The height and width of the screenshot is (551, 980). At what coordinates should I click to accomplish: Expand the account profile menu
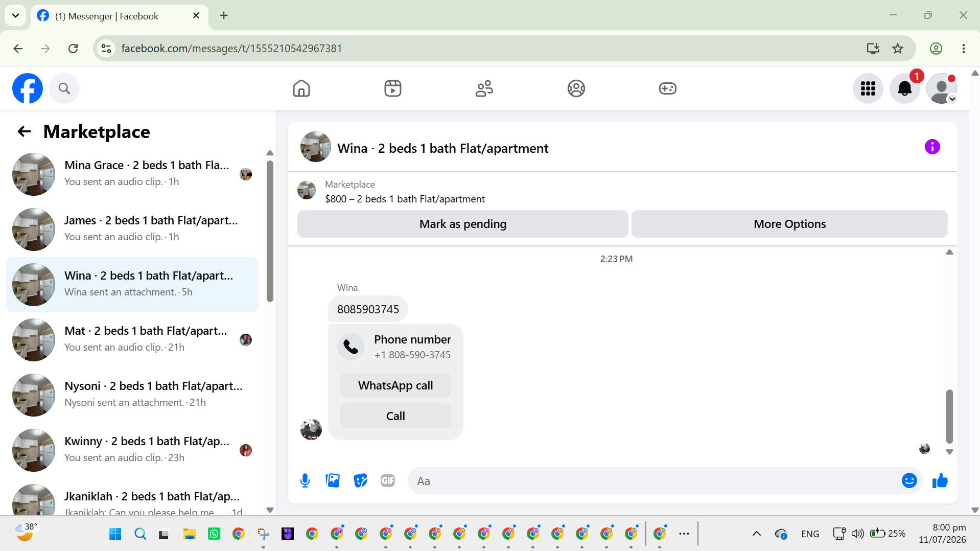pos(942,88)
